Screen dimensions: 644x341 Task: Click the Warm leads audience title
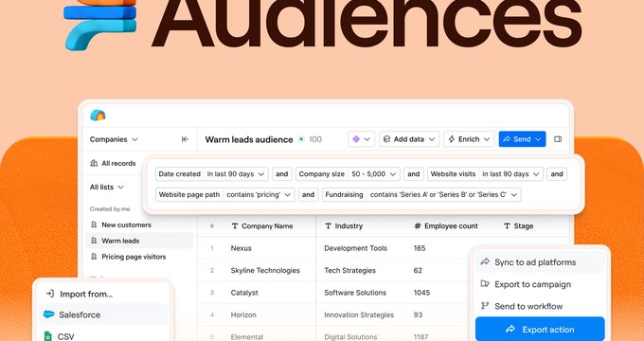249,139
